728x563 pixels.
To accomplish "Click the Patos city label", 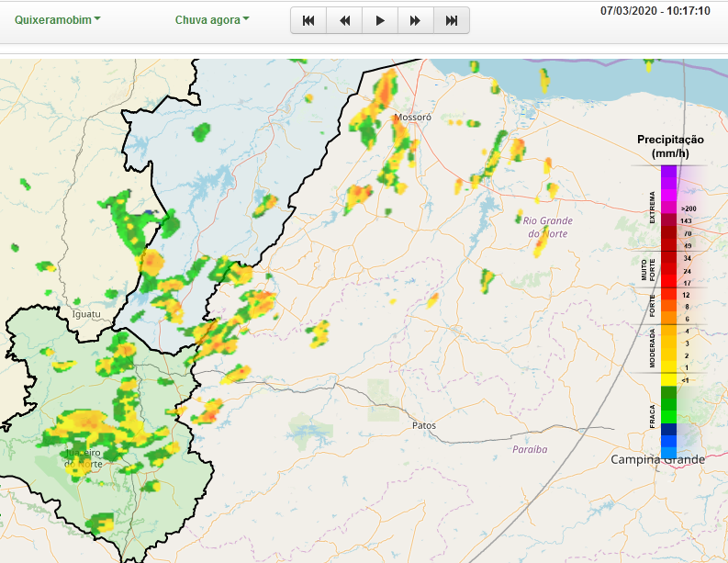I will (424, 425).
